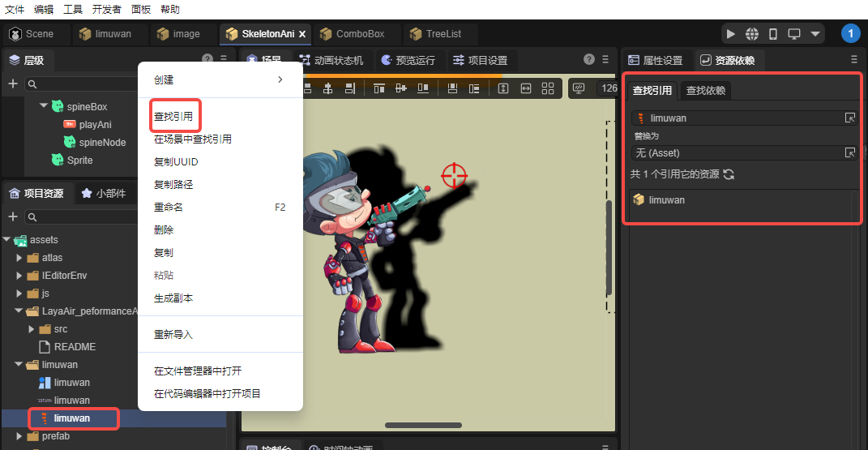
Task: Open the 属性设置 panel tab
Action: tap(656, 60)
